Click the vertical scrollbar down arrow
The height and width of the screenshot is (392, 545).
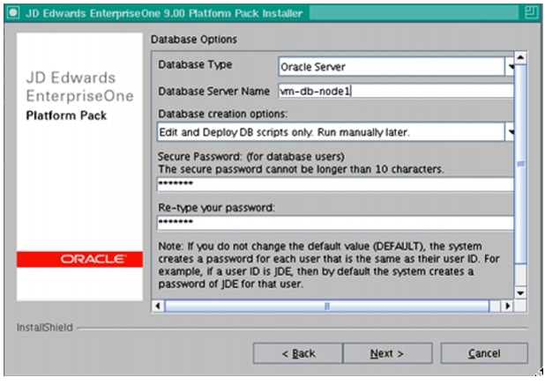[520, 293]
